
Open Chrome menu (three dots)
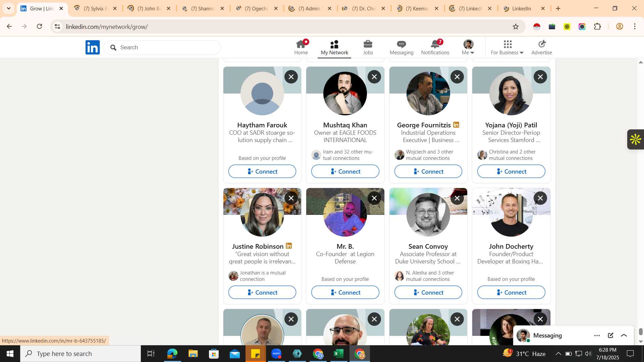click(x=635, y=26)
